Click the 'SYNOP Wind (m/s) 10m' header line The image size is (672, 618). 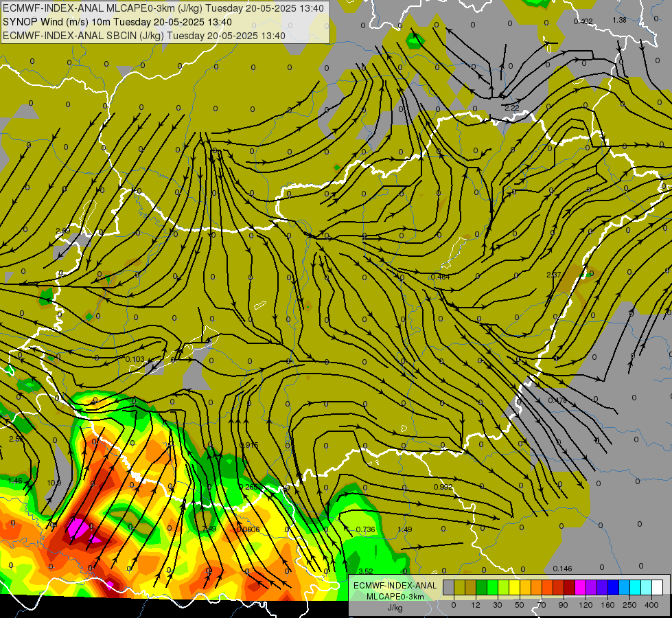click(x=117, y=22)
